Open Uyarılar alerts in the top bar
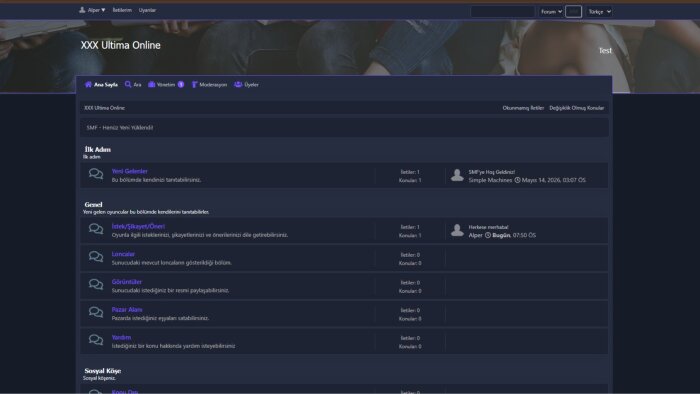This screenshot has height=394, width=700. point(147,10)
